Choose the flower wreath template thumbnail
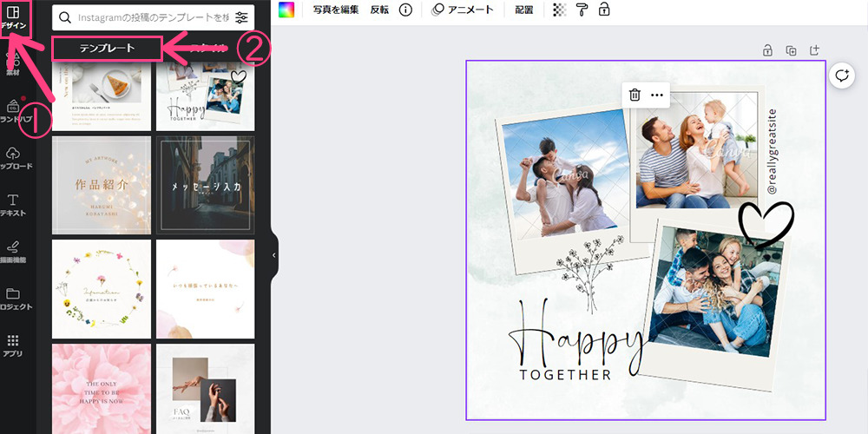The width and height of the screenshot is (868, 434). tap(102, 289)
